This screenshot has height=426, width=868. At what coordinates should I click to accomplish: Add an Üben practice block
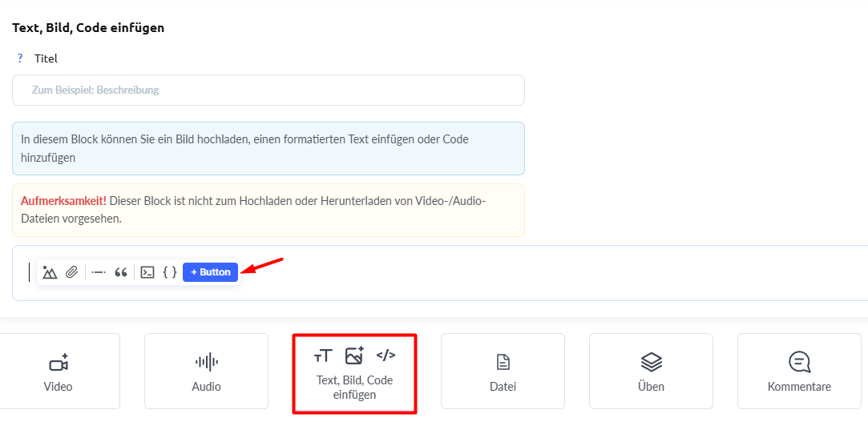tap(651, 372)
